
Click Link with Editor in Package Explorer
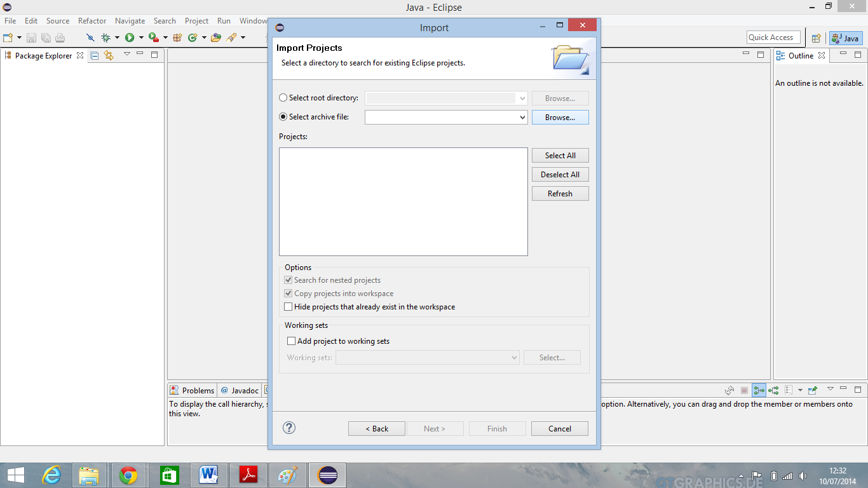109,55
